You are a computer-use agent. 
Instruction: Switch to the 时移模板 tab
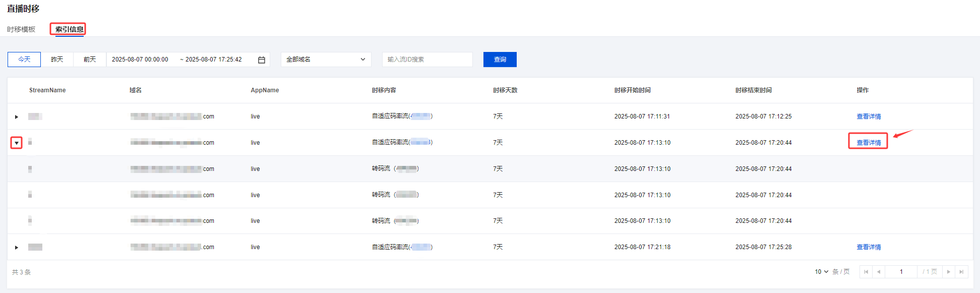pos(21,29)
